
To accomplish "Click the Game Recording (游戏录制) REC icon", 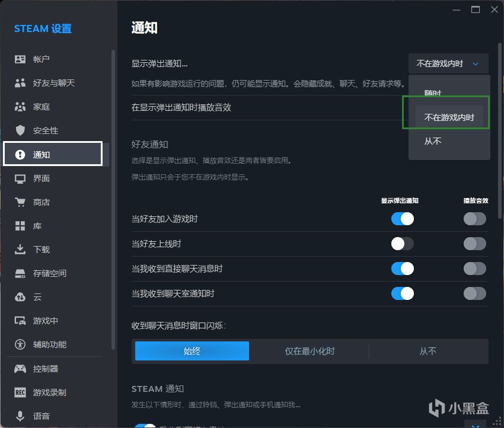I will (20, 392).
